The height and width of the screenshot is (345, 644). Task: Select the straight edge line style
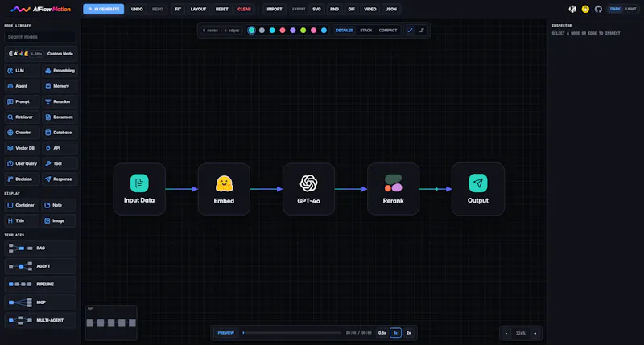click(x=410, y=31)
